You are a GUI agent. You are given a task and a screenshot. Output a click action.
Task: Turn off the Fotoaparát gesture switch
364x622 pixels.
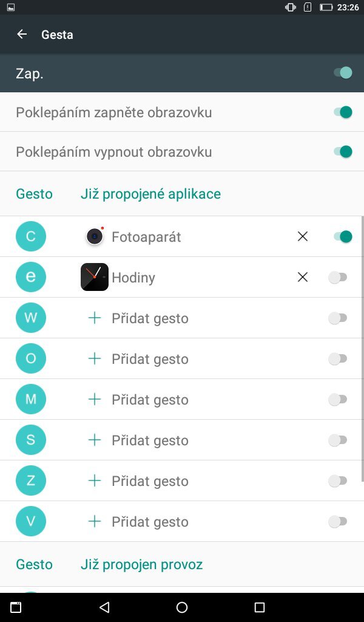[x=343, y=236]
